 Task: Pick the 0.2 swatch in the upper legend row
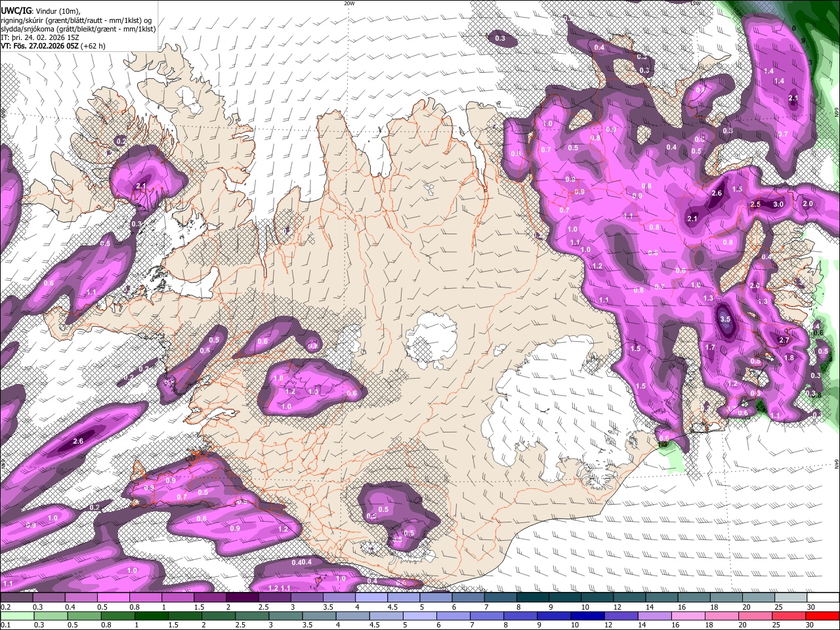17,598
